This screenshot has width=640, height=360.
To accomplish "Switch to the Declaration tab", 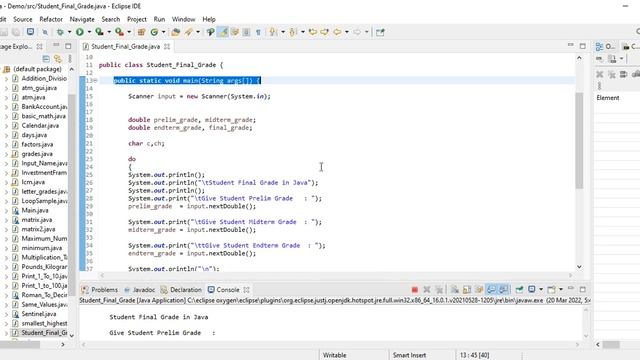I will (182, 289).
